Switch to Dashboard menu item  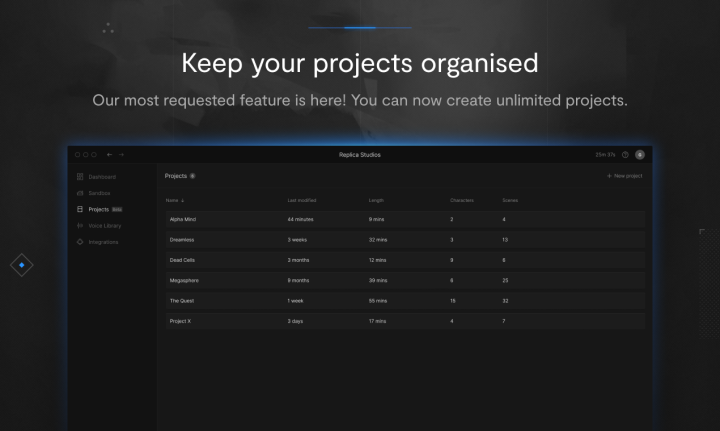click(102, 177)
